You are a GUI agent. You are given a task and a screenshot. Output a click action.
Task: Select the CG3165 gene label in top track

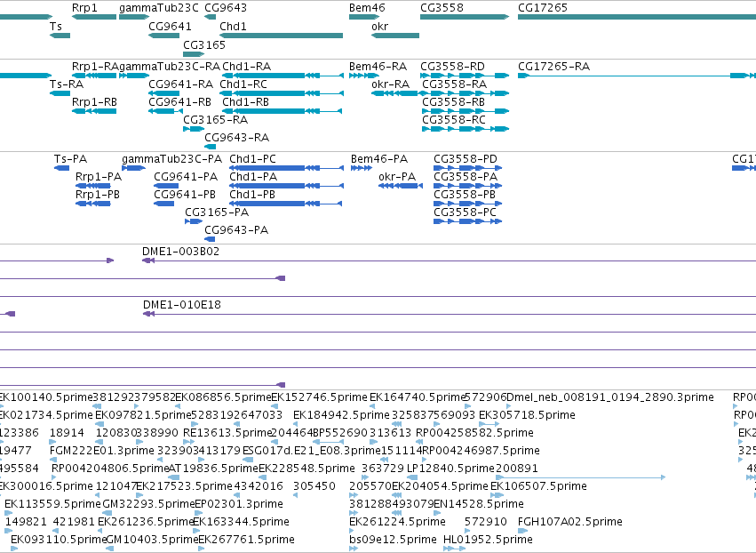(204, 44)
